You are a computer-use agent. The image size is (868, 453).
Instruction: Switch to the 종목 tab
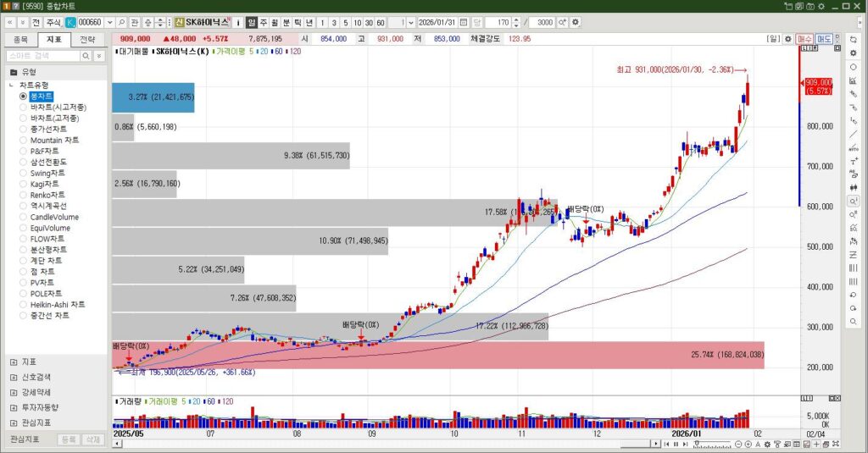[x=21, y=39]
